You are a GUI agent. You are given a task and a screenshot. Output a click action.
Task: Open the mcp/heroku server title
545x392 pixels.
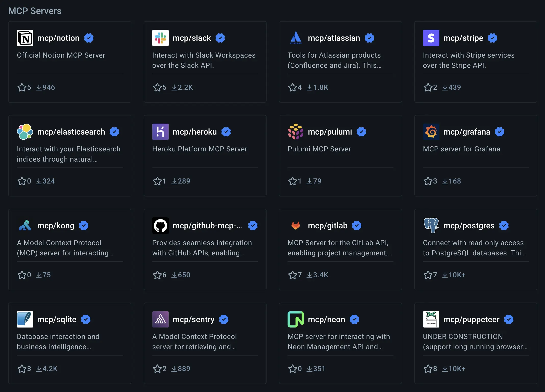pos(195,132)
